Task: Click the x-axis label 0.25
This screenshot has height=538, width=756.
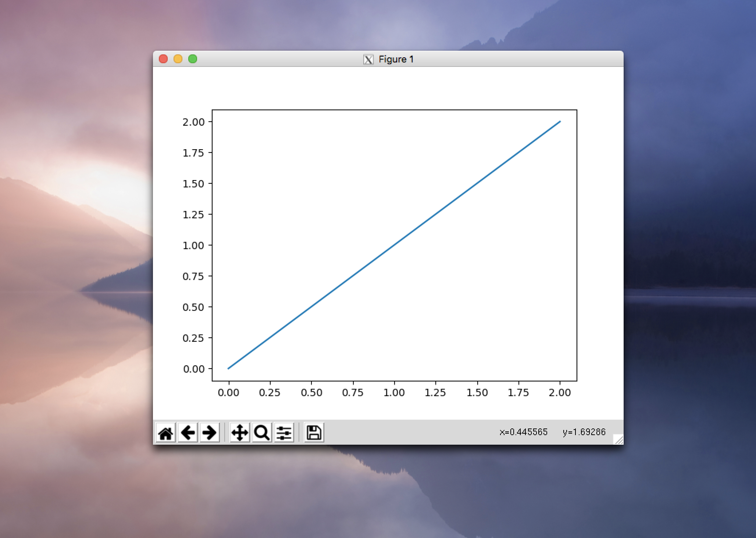Action: coord(270,393)
